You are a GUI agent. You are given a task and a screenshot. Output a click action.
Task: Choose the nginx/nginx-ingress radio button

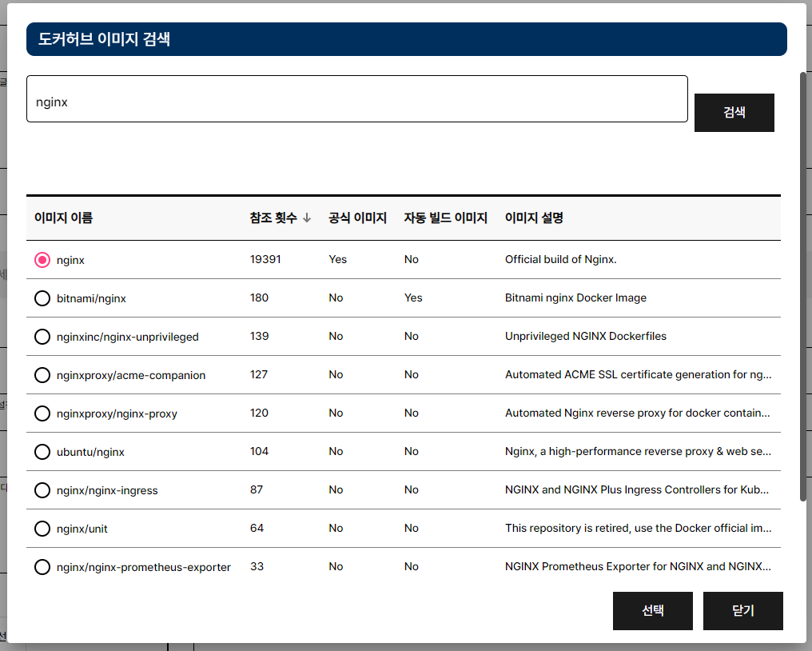(42, 490)
